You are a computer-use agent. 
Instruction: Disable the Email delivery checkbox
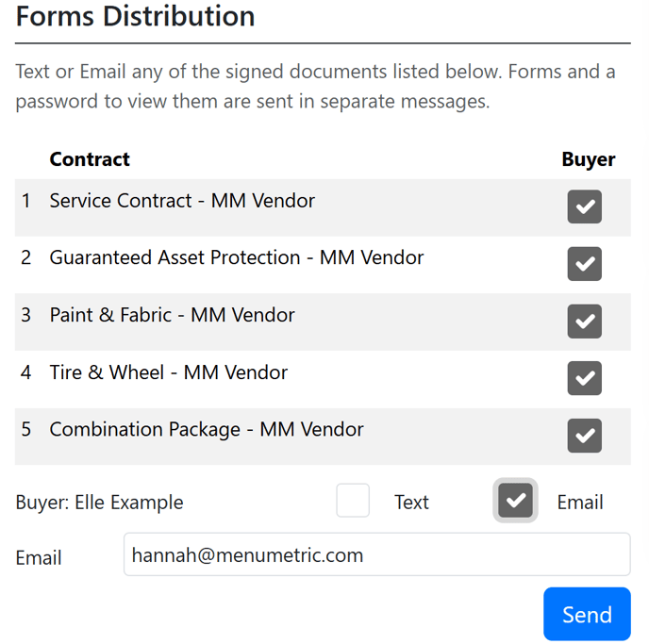pyautogui.click(x=516, y=501)
